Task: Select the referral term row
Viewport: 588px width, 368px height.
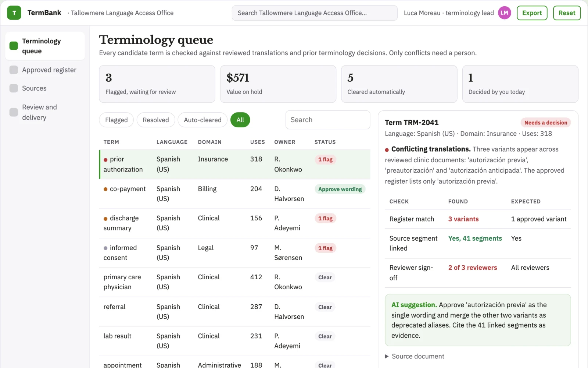Action: click(234, 312)
